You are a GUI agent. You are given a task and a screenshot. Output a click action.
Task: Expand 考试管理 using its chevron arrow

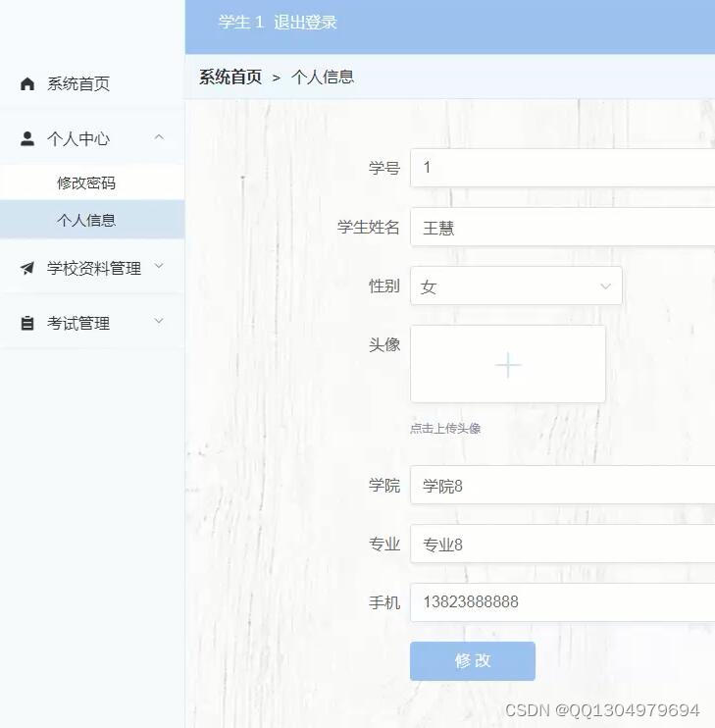tap(159, 322)
